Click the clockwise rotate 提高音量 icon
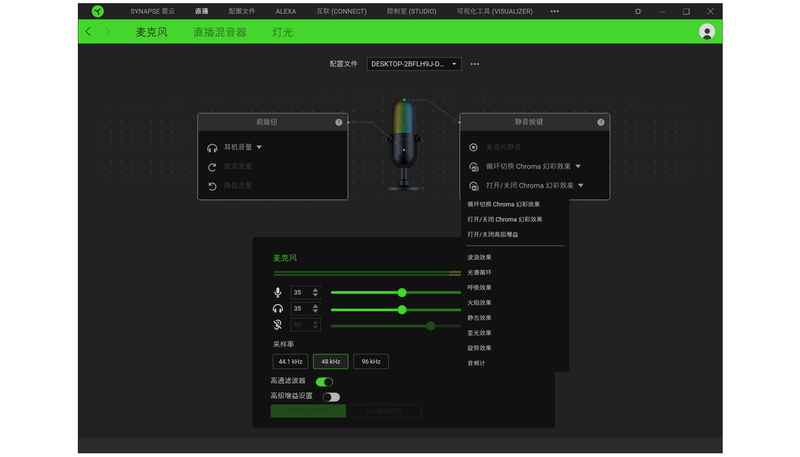Screen dimensions: 800x457 click(212, 167)
